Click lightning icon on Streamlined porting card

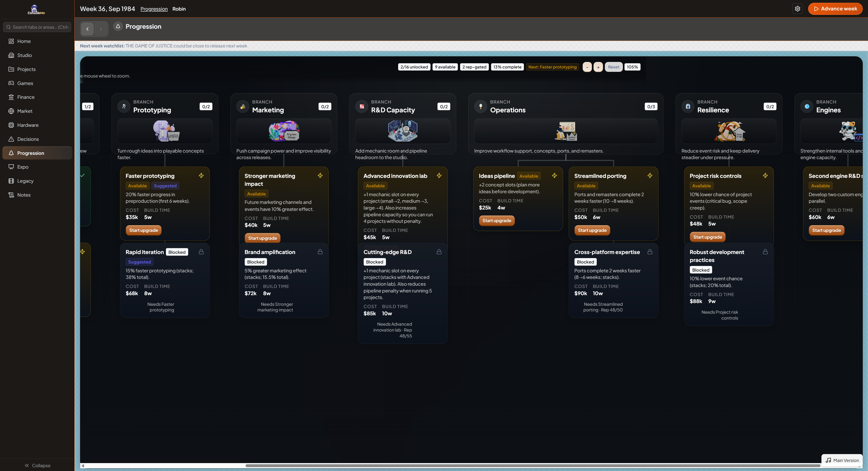click(650, 176)
